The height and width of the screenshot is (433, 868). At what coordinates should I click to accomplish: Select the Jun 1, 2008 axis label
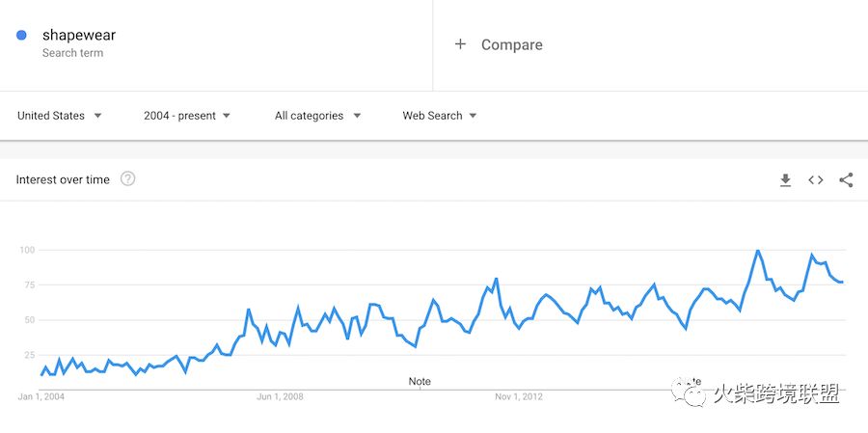[280, 397]
